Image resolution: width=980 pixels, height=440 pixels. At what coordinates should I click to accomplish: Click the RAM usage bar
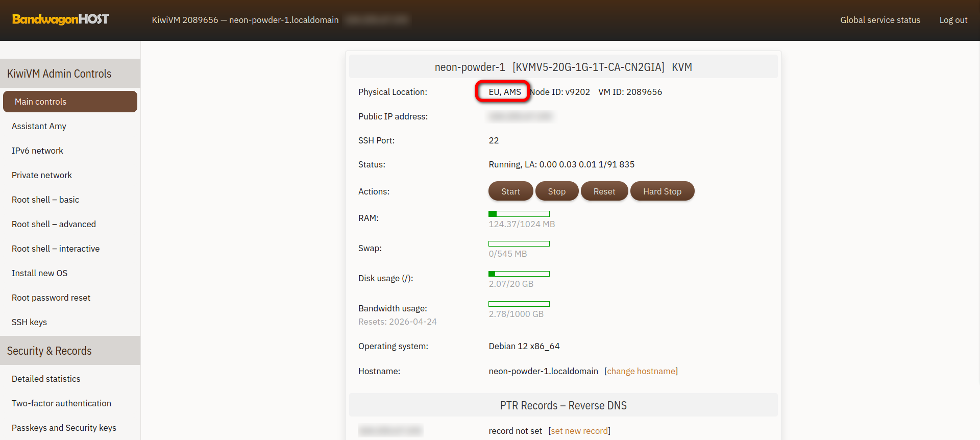(x=519, y=214)
